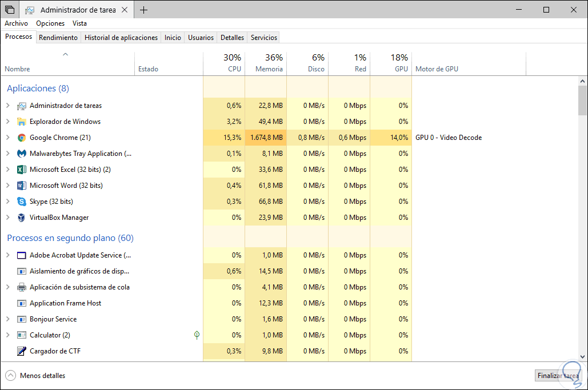This screenshot has height=390, width=588.
Task: Click the VirtualBox Manager icon
Action: pos(22,218)
